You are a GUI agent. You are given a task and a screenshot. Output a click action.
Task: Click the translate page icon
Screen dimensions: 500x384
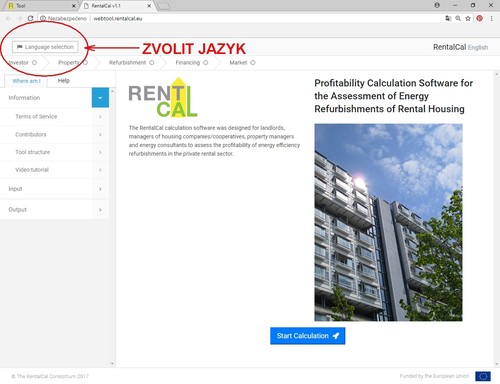[x=448, y=18]
